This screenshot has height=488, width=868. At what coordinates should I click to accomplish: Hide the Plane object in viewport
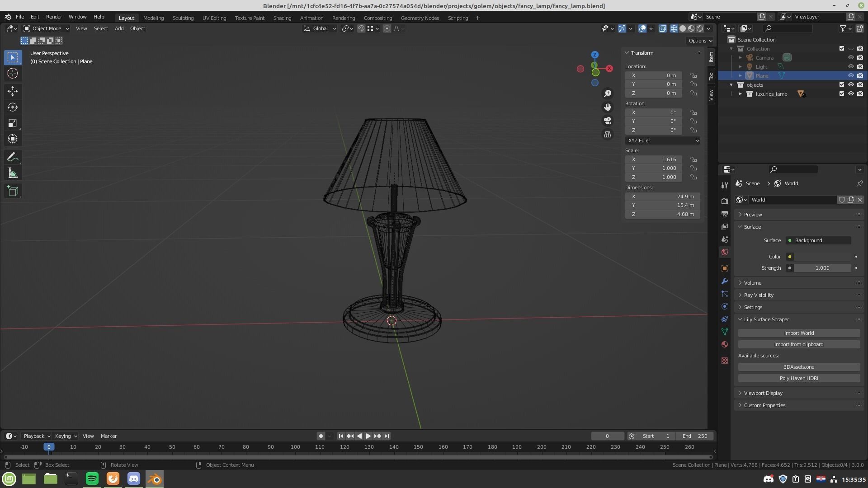pos(851,75)
